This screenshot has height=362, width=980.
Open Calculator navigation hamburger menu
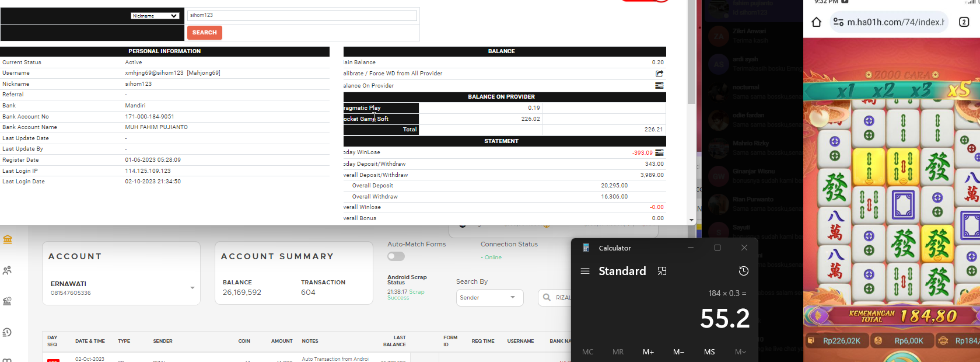585,271
